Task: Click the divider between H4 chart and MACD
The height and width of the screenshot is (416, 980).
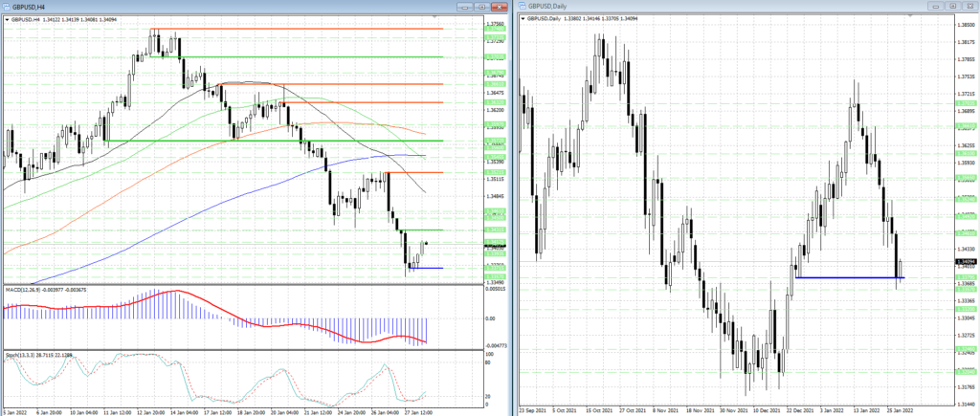Action: tap(239, 283)
